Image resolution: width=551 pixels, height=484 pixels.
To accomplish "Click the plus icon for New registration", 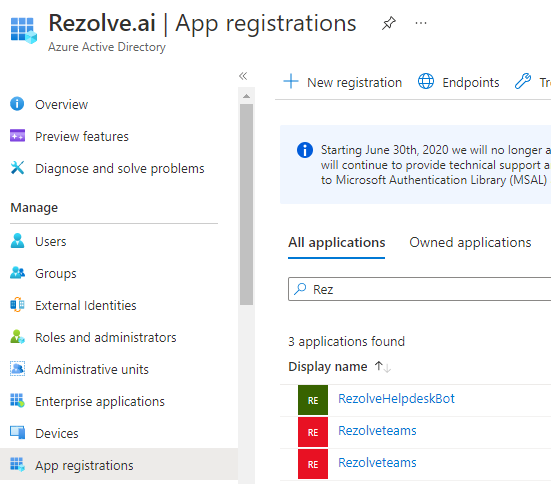I will pos(291,81).
